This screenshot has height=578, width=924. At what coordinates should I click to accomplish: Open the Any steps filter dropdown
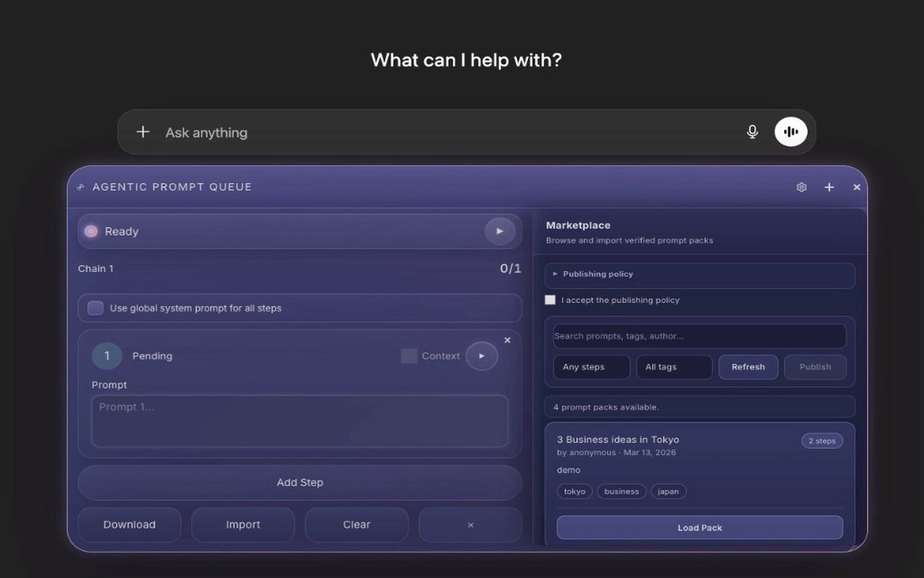coord(591,367)
